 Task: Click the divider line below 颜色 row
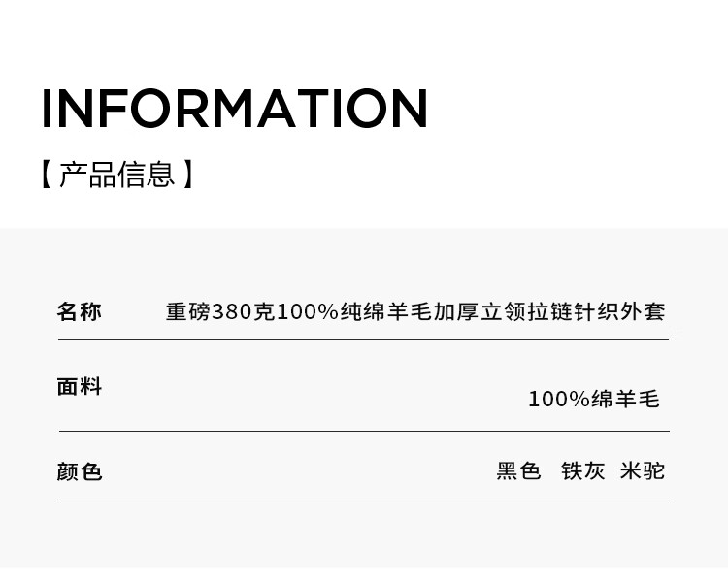pos(364,501)
